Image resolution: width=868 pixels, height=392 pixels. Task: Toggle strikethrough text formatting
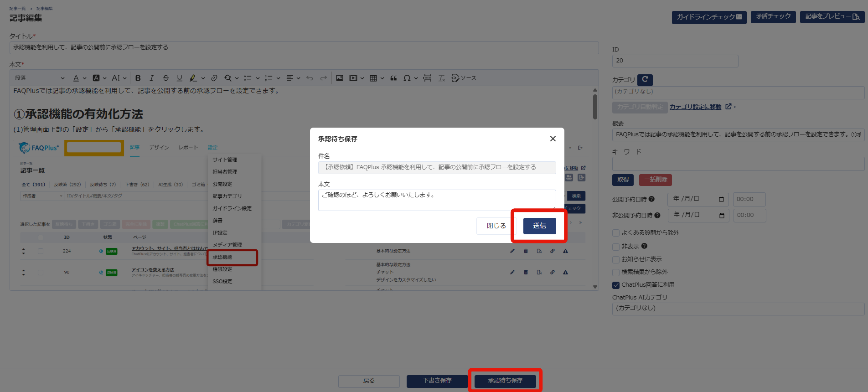[166, 78]
